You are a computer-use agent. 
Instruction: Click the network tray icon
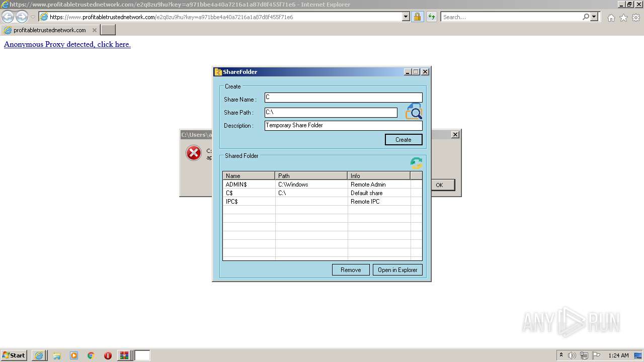tap(584, 355)
